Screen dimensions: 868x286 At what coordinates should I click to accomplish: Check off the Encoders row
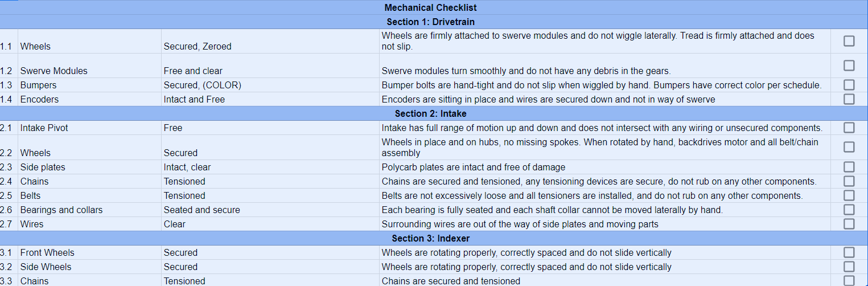click(849, 99)
